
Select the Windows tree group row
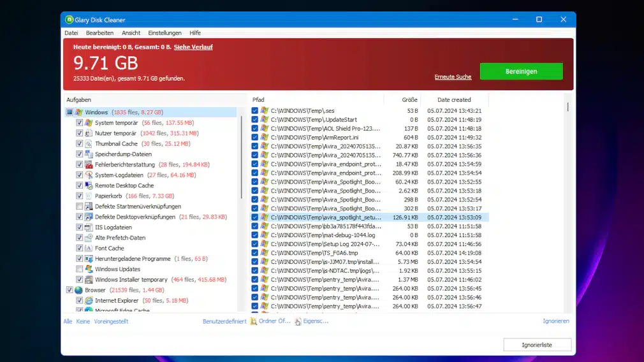coord(150,112)
